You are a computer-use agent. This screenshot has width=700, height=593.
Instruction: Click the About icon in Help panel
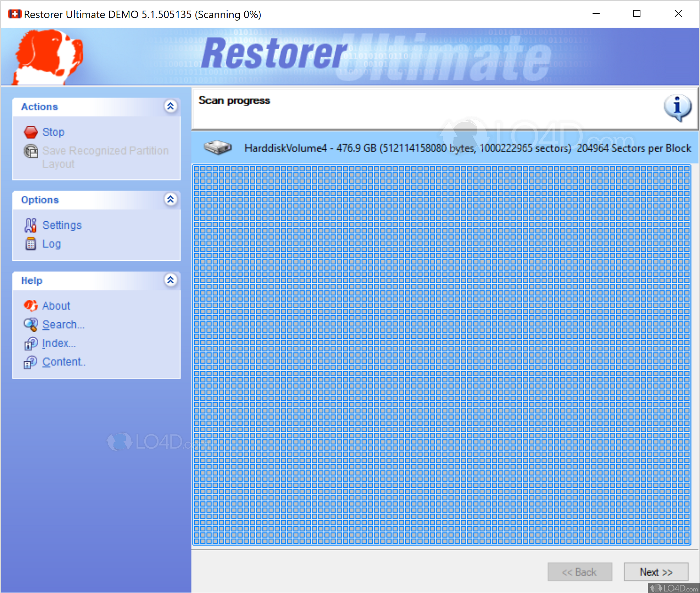(x=30, y=305)
